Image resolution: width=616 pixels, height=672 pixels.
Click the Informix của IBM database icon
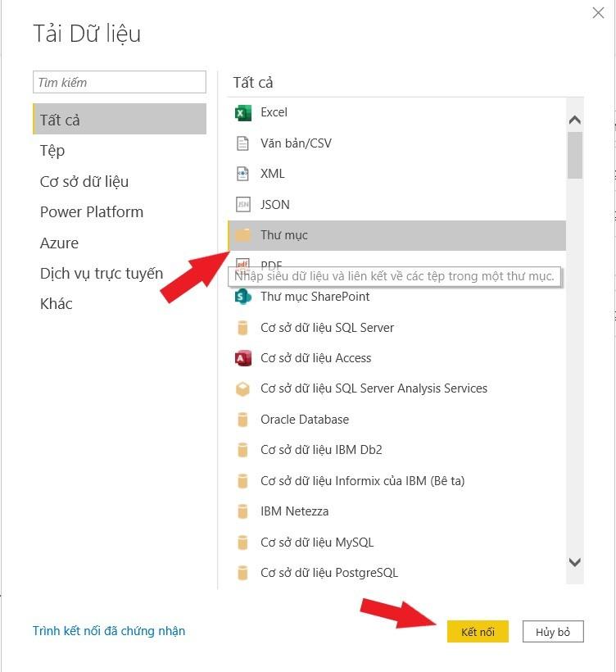242,481
